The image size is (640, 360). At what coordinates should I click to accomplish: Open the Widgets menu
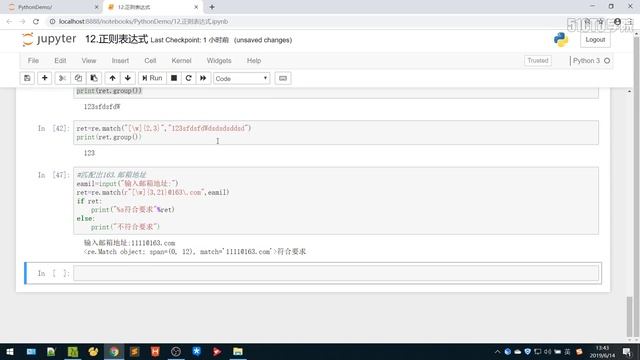219,60
